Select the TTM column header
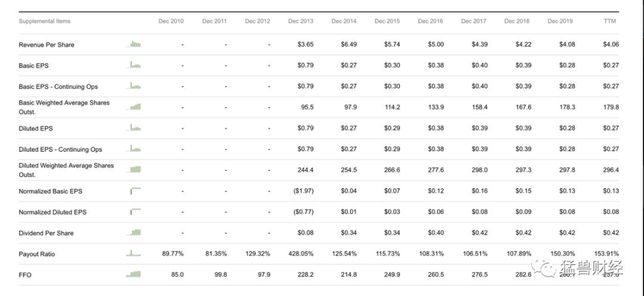This screenshot has width=644, height=296. coord(609,21)
